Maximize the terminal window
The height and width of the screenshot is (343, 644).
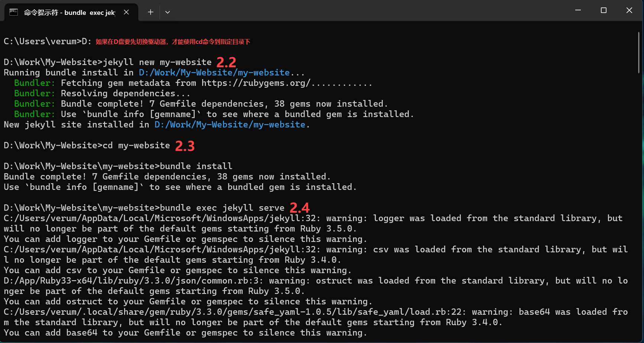(x=603, y=10)
